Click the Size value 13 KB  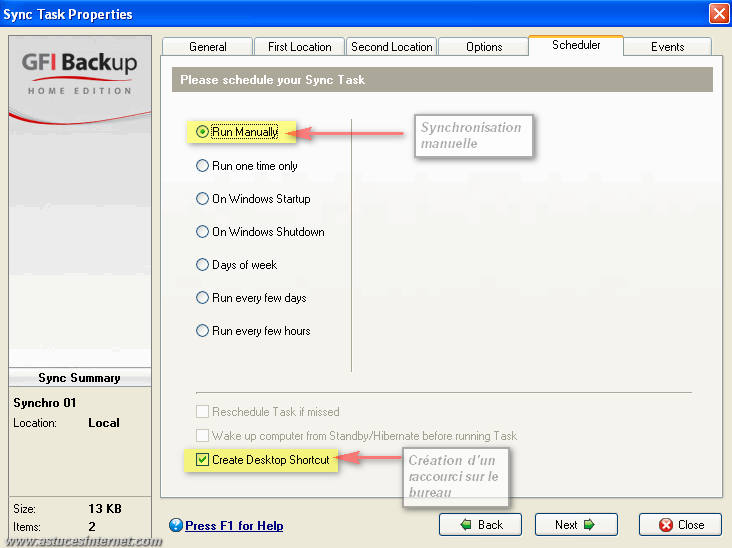click(x=105, y=508)
